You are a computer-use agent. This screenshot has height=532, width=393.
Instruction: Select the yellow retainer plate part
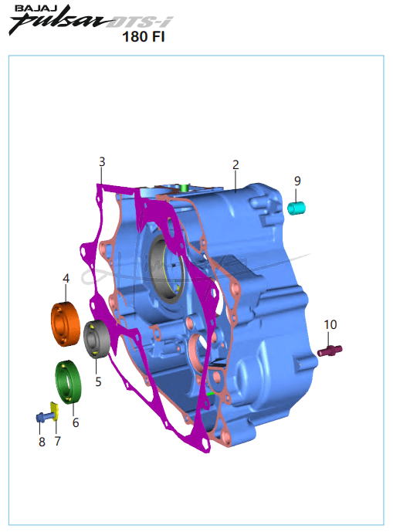(x=54, y=411)
